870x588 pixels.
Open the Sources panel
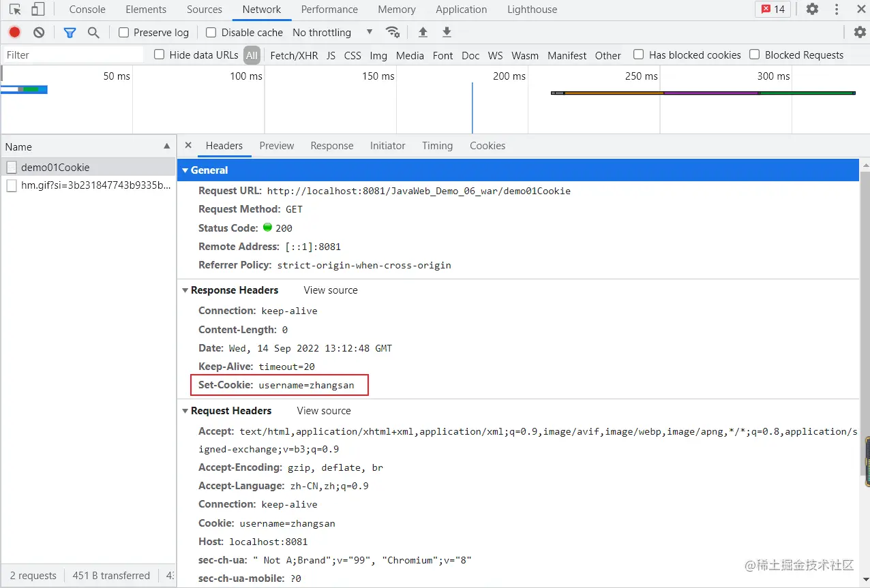pyautogui.click(x=205, y=10)
